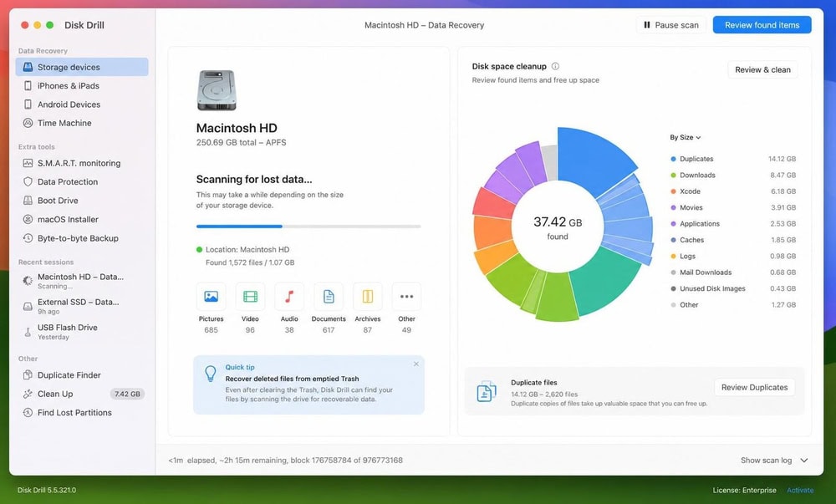Click the Disk Drill 5.5.321.0 version text

(47, 490)
